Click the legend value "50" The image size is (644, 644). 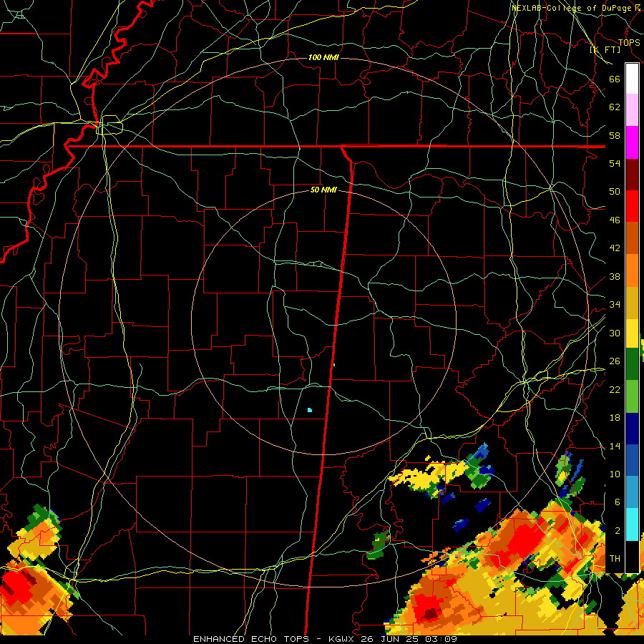point(615,191)
